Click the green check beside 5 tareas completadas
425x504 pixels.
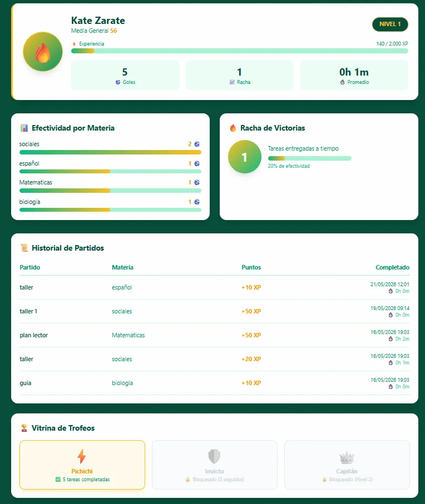pyautogui.click(x=58, y=480)
